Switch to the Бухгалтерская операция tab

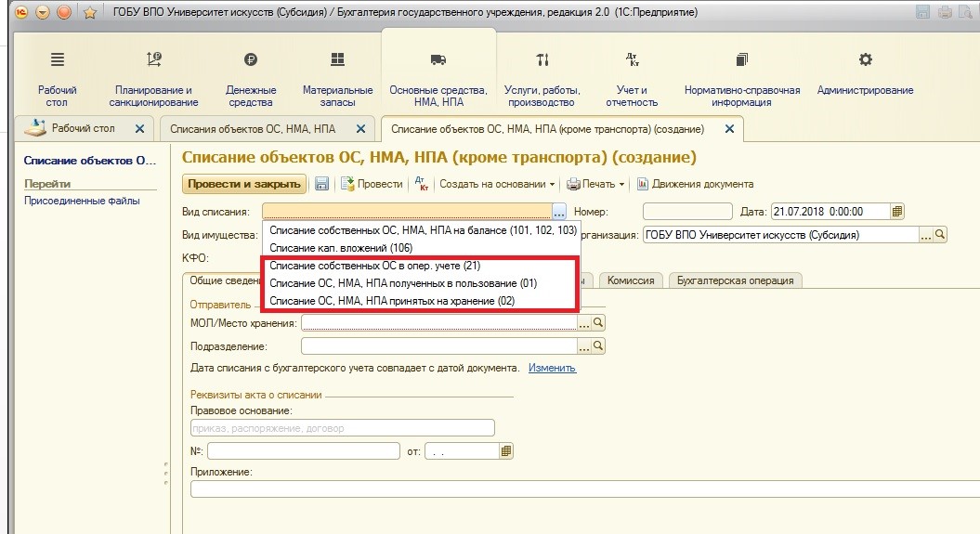coord(734,280)
